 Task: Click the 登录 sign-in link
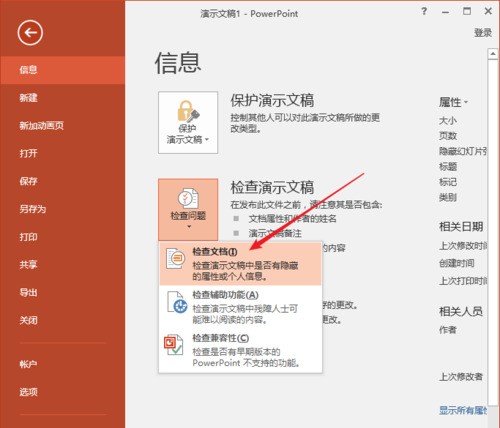(483, 33)
